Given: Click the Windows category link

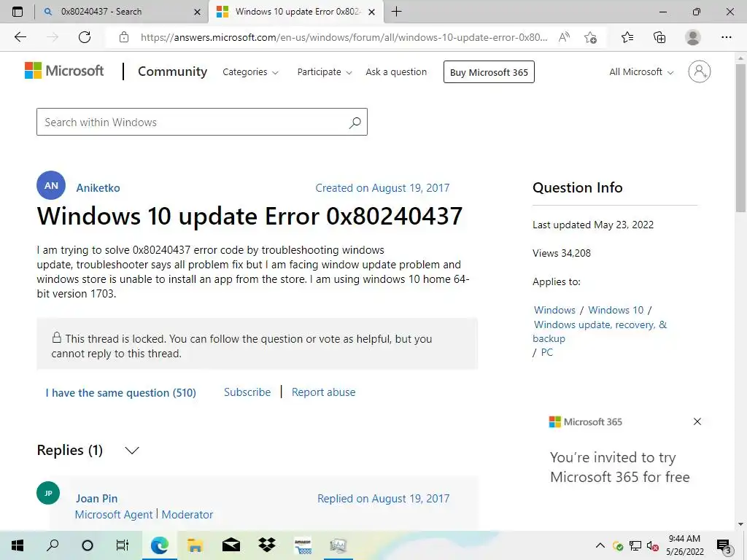Looking at the screenshot, I should pyautogui.click(x=554, y=310).
